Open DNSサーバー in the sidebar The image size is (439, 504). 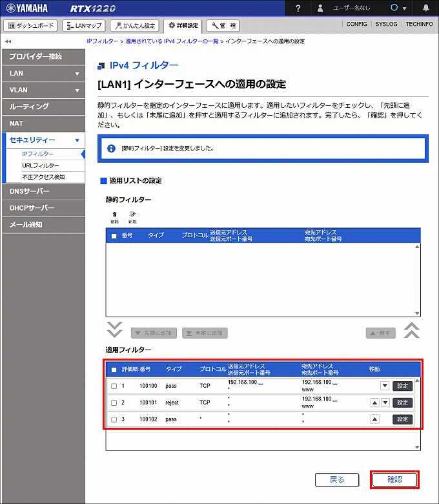[x=43, y=191]
